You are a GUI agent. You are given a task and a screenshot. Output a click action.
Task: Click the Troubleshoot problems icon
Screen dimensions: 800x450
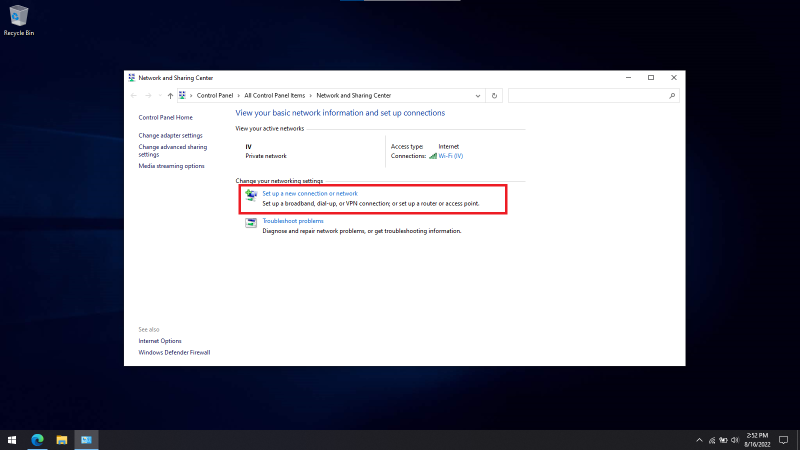(x=251, y=222)
